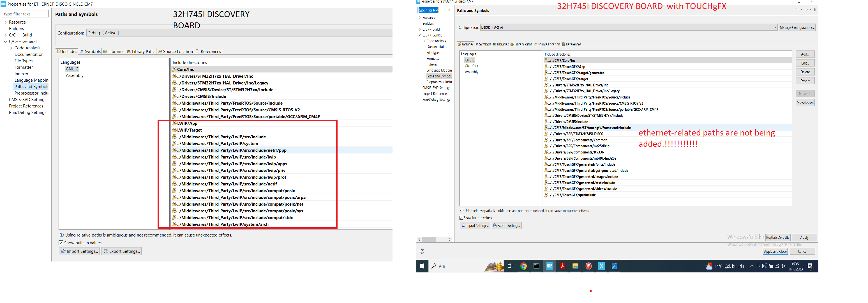Click the Apply and Close button
This screenshot has width=868, height=303.
775,251
